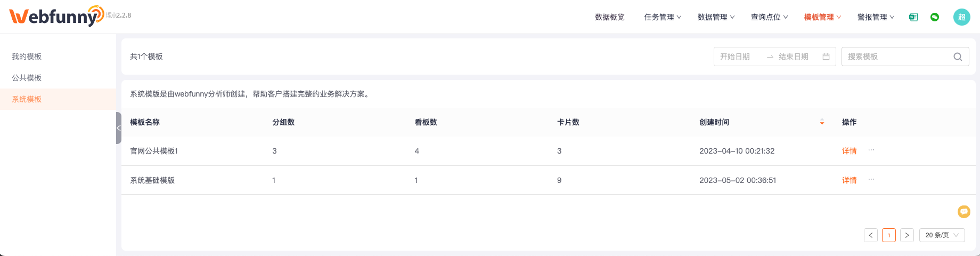Open 详情 for 系统基础模版

[849, 180]
